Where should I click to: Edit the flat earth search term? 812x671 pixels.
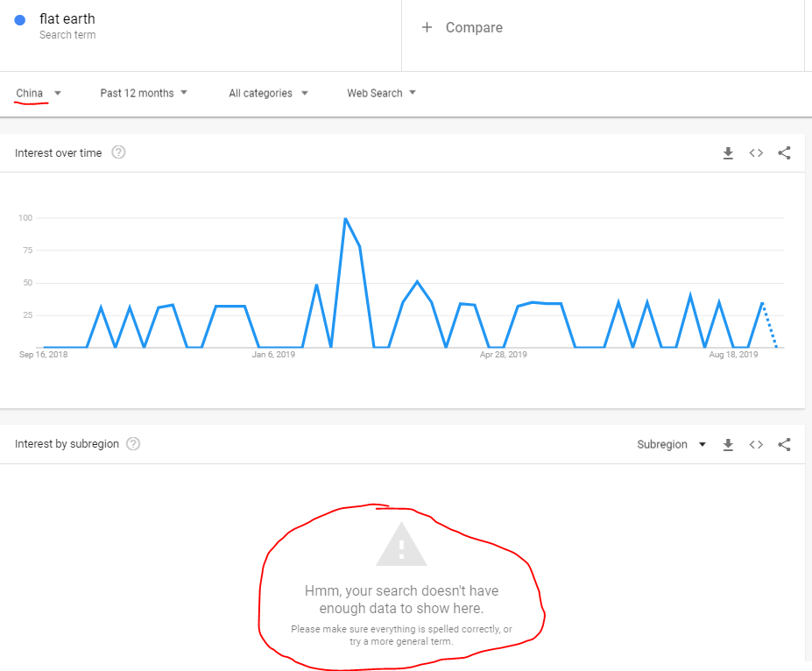[67, 19]
